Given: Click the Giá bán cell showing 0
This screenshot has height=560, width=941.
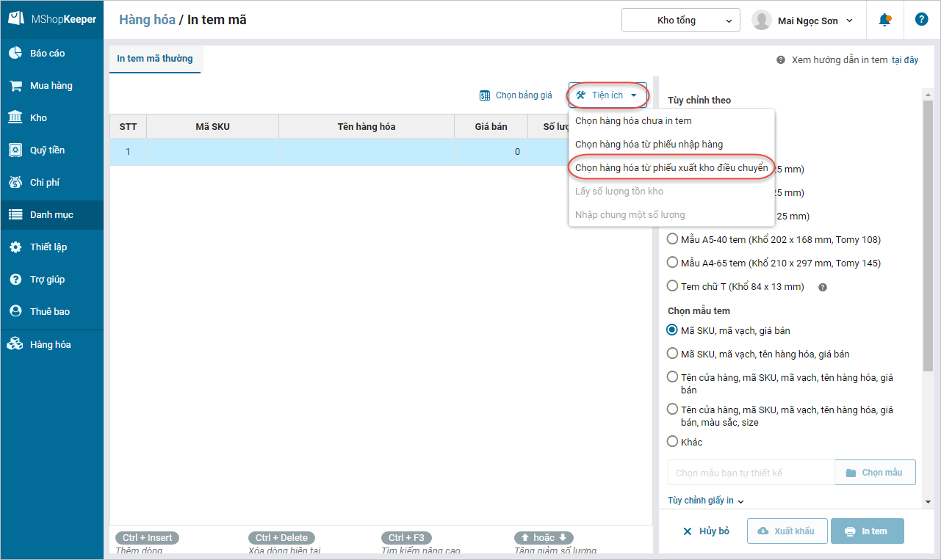Looking at the screenshot, I should pos(491,152).
